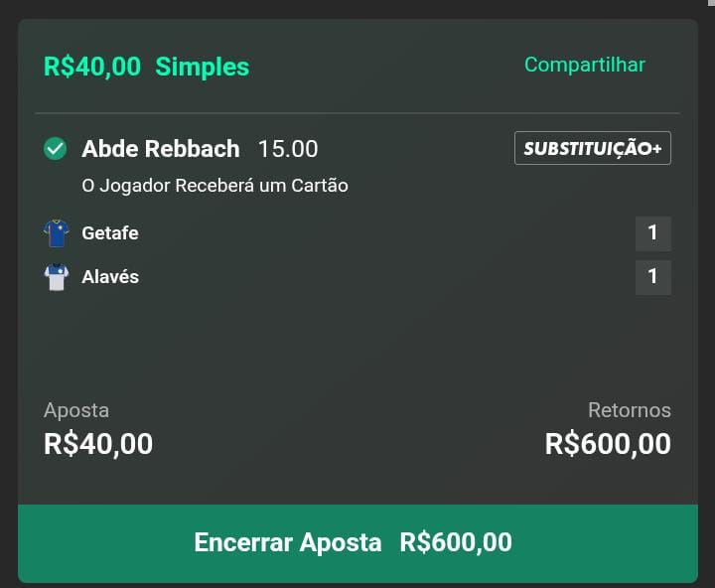The height and width of the screenshot is (588, 715).
Task: Click the R$40,00 amount in the header
Action: [x=92, y=67]
